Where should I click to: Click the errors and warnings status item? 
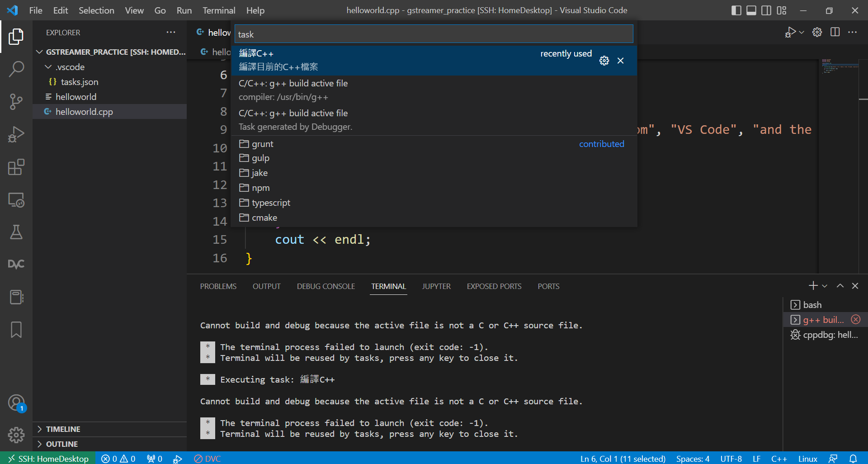click(118, 459)
